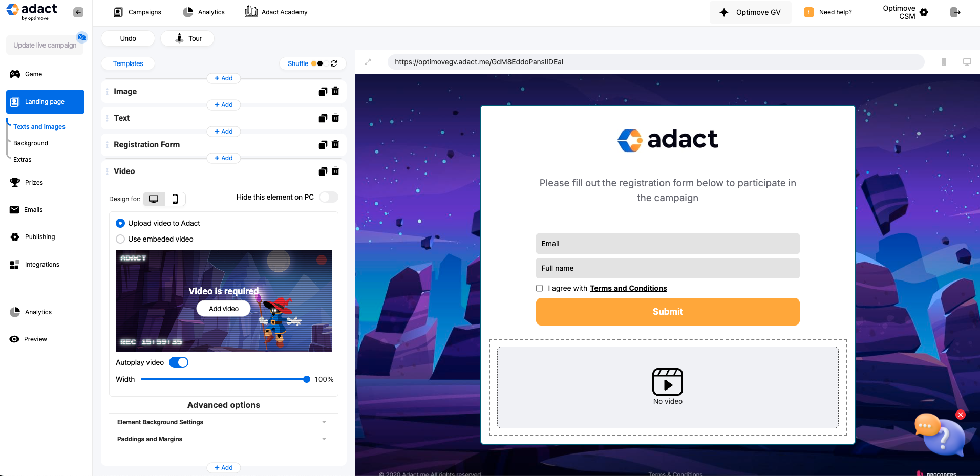Switch preview to desktop monitor icon
980x476 pixels.
pos(967,62)
